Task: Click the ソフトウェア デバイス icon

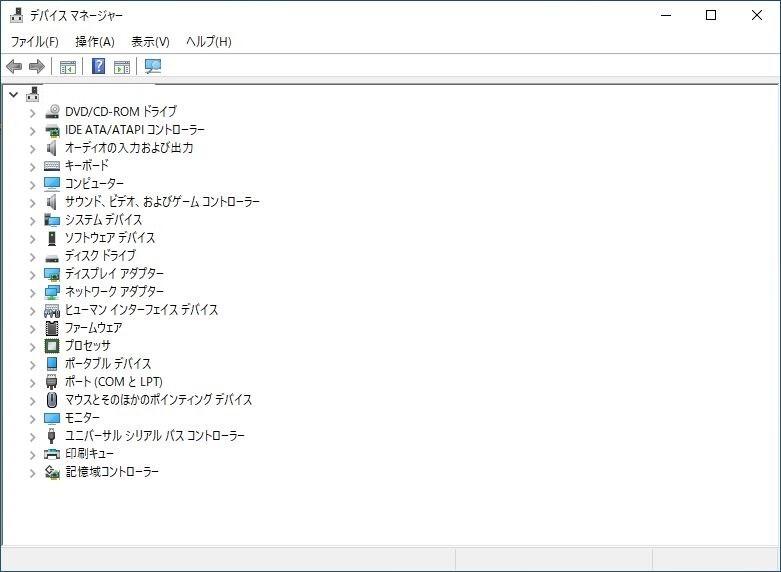Action: pyautogui.click(x=52, y=238)
